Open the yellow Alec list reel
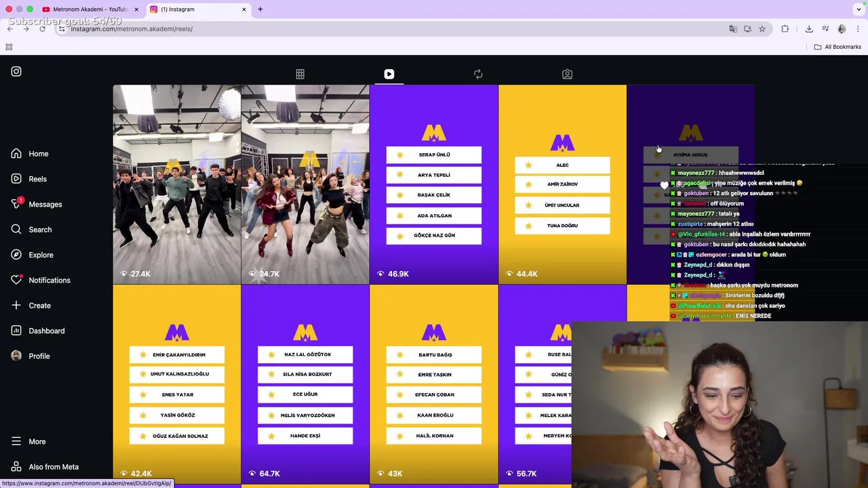Image resolution: width=868 pixels, height=488 pixels. pos(562,184)
